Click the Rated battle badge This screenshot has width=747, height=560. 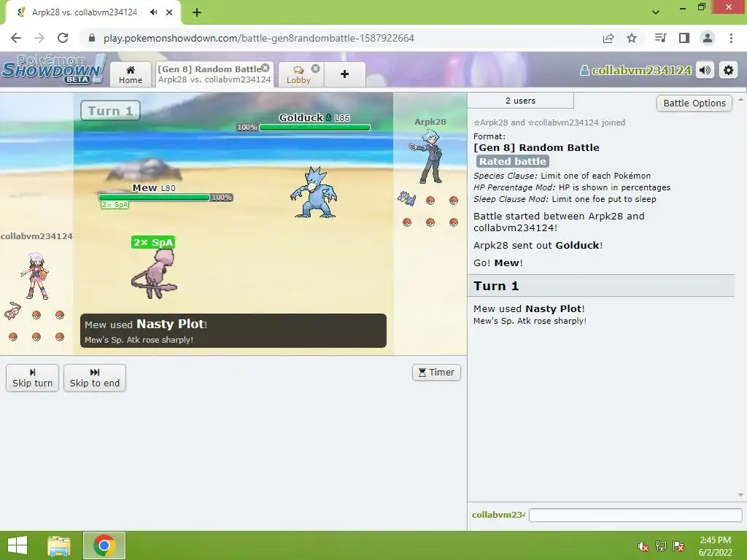[512, 161]
